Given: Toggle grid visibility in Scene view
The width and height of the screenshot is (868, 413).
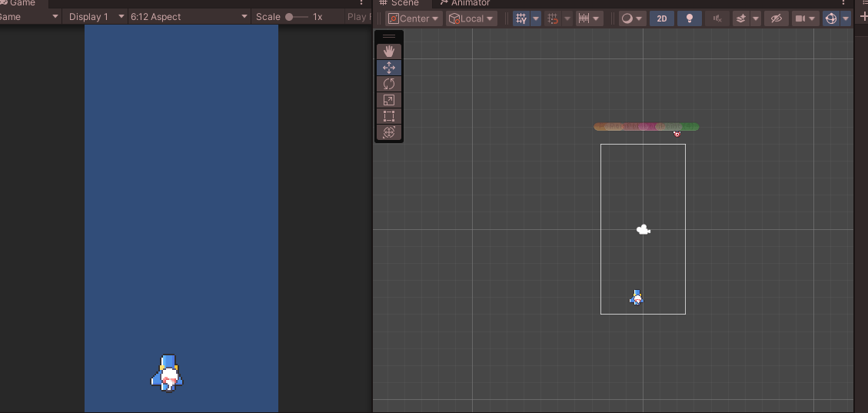Looking at the screenshot, I should 521,18.
